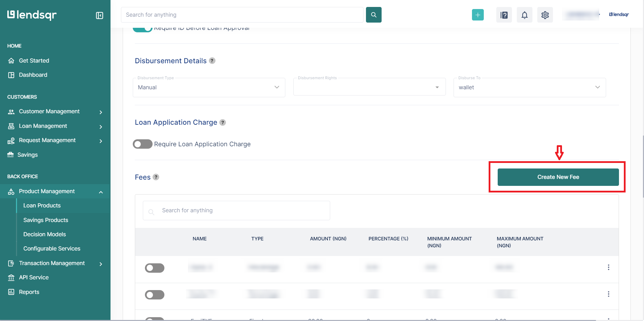
Task: Collapse Product Management chevron
Action: [x=101, y=192]
